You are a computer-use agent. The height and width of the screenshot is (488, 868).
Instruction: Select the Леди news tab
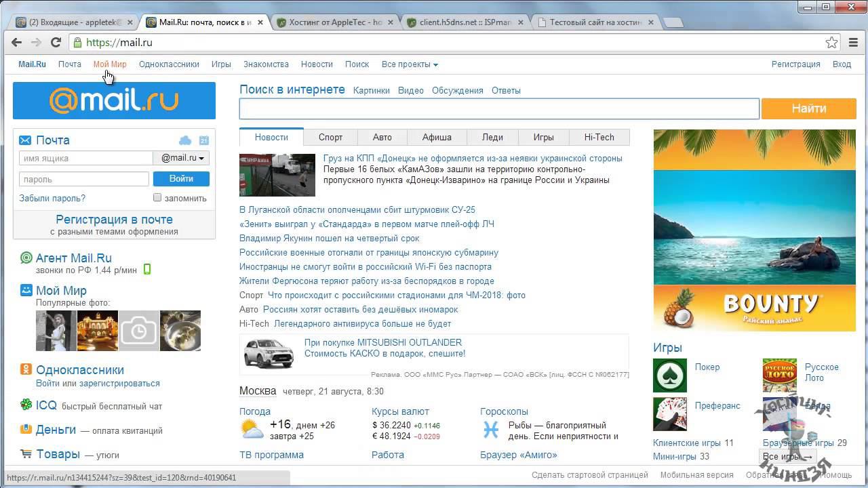tap(492, 137)
